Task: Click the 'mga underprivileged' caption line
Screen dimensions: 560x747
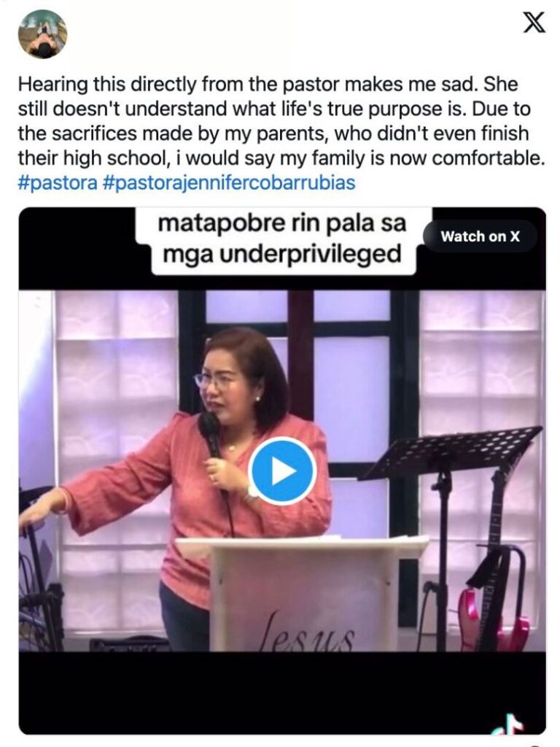Action: tap(282, 254)
